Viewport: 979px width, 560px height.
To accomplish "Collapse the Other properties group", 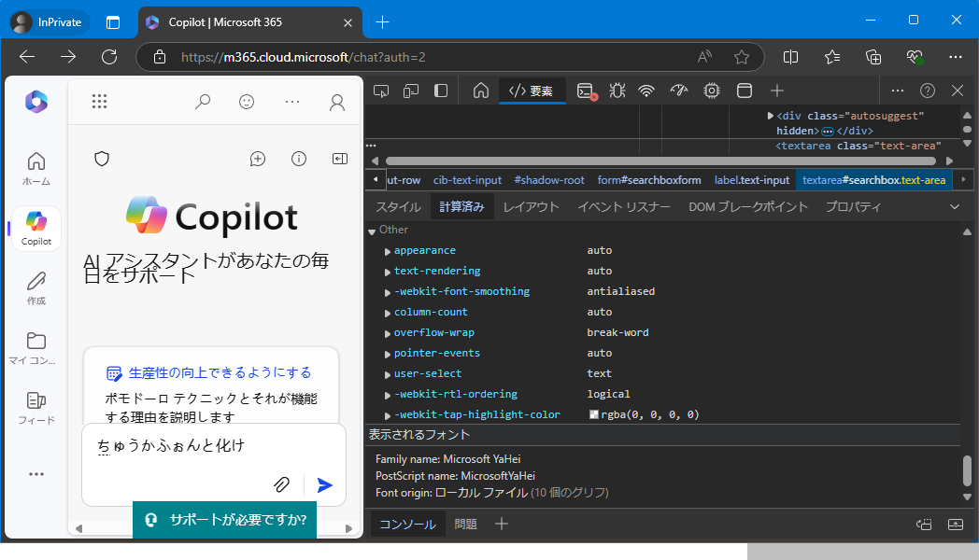I will 372,231.
